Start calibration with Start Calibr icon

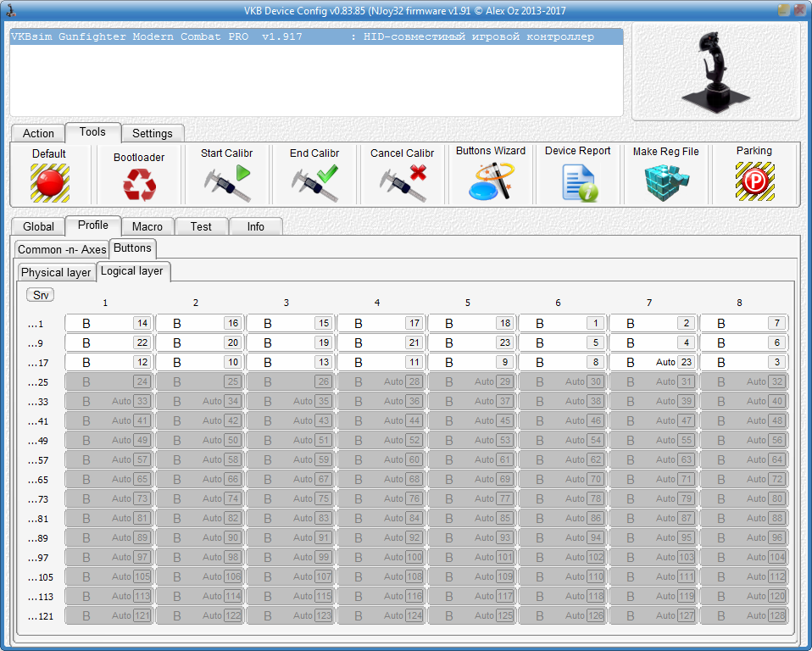227,183
